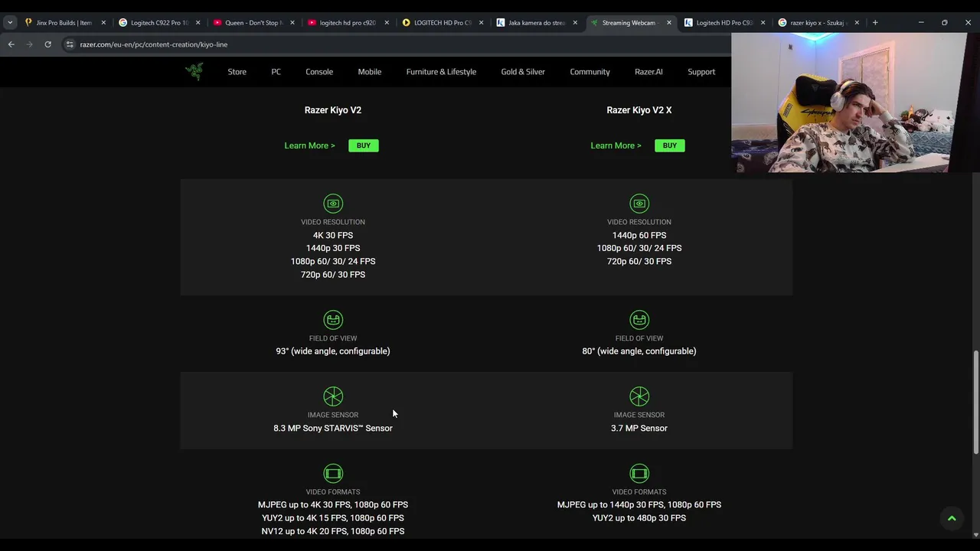
Task: Close the Streaming Webcam tab
Action: (669, 23)
